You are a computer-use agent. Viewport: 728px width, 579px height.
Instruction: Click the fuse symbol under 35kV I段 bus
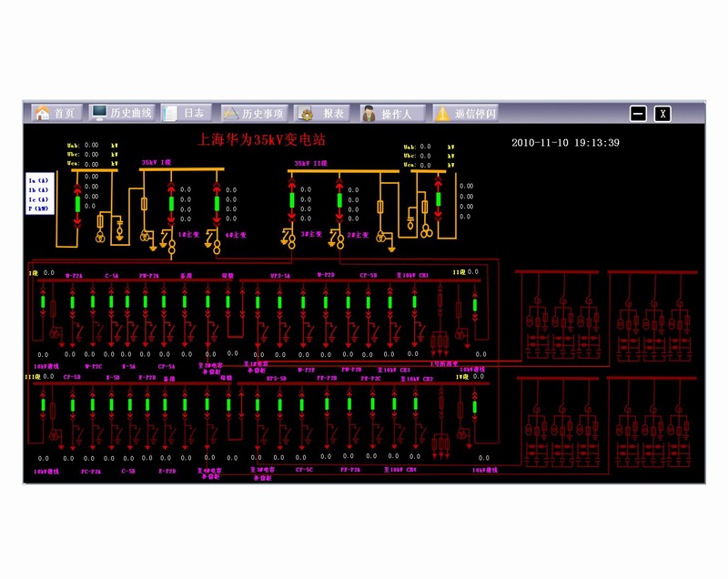(145, 204)
